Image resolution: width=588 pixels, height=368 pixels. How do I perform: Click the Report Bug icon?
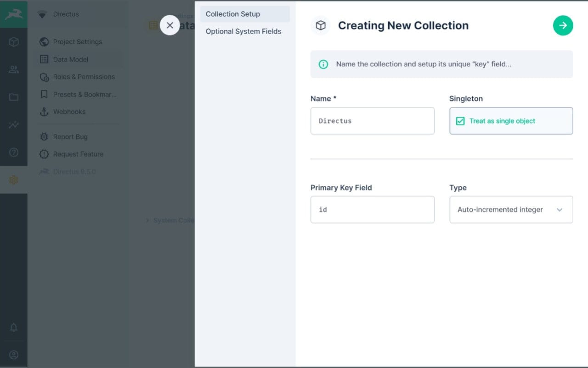[x=44, y=137]
